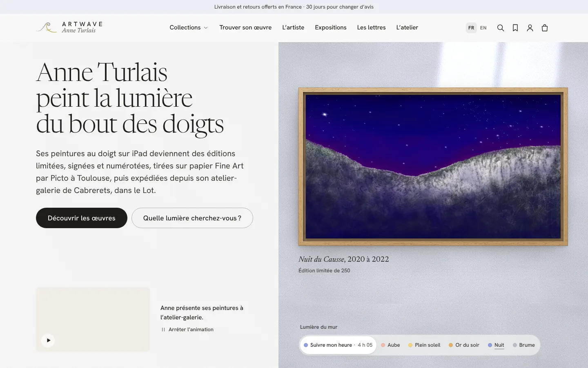This screenshot has height=368, width=588.
Task: Open the shopping bag icon
Action: [x=545, y=28]
